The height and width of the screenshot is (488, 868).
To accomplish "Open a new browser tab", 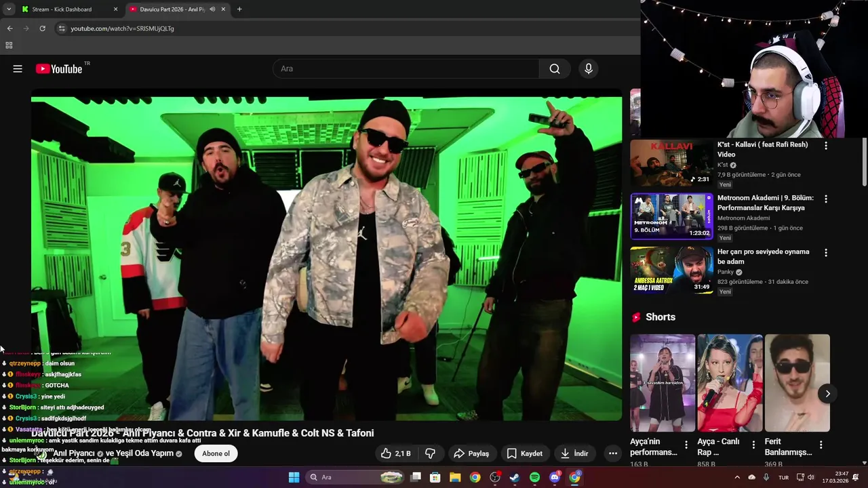I will (239, 9).
